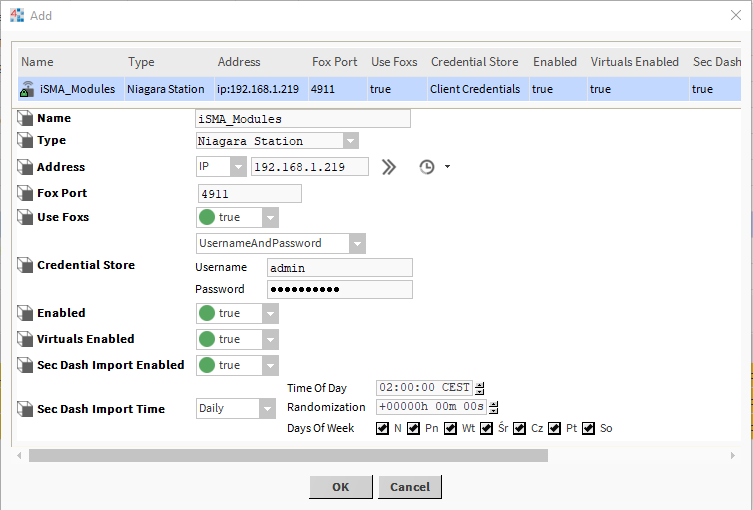Click the property icon beside Sec Dash Import Time
This screenshot has width=753, height=510.
click(26, 408)
